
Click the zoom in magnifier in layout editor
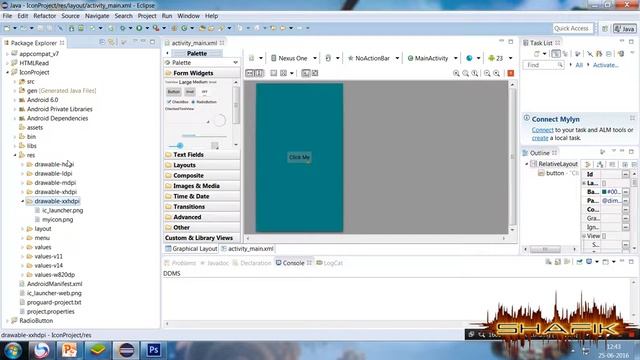coord(496,73)
